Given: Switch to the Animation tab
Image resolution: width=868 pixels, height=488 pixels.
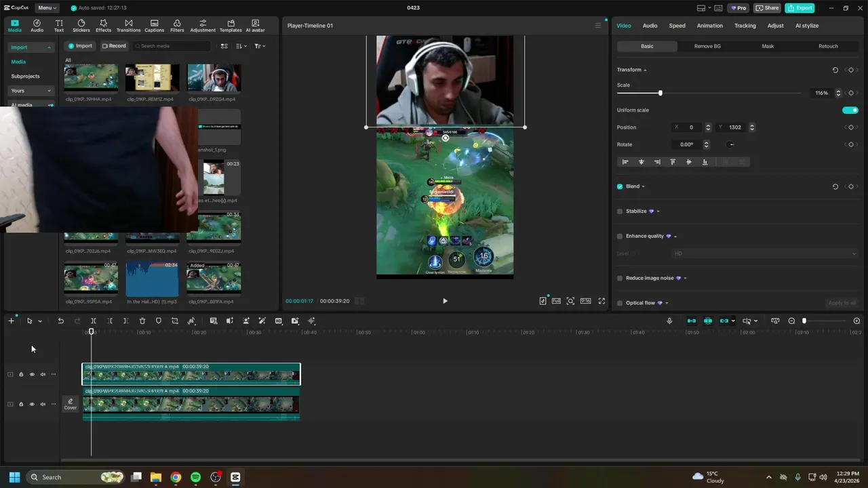Looking at the screenshot, I should coord(709,26).
